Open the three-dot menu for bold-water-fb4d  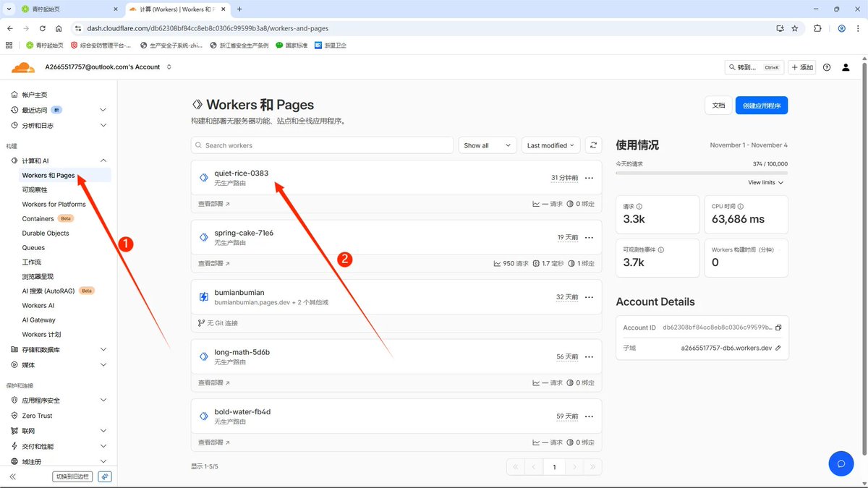pos(589,416)
